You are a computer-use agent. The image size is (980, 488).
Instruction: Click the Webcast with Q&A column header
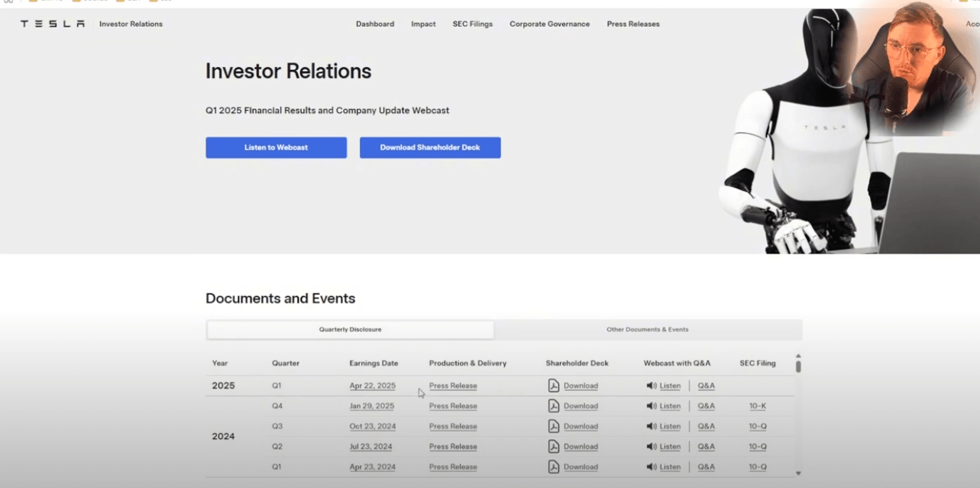(x=677, y=364)
